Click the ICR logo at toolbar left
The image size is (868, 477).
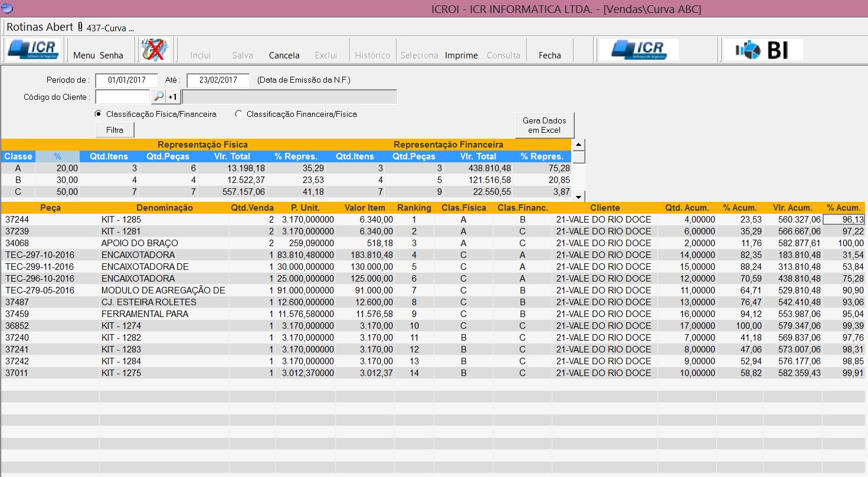(34, 50)
